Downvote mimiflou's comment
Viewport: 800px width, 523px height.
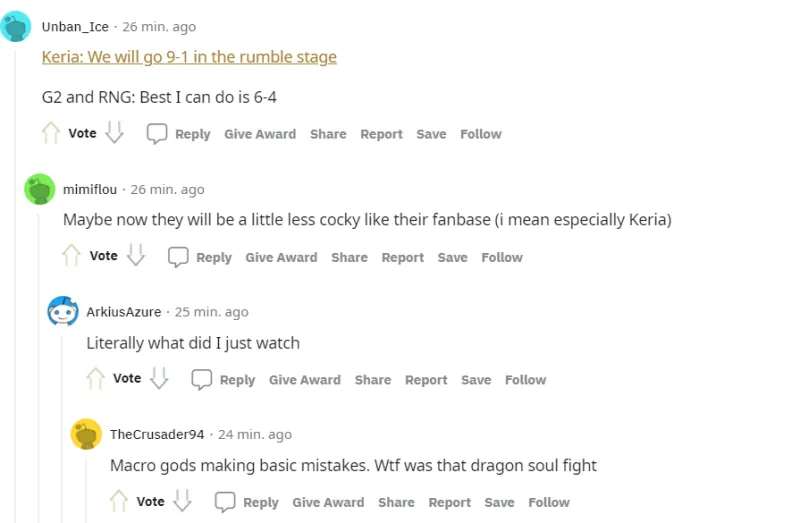pos(136,256)
